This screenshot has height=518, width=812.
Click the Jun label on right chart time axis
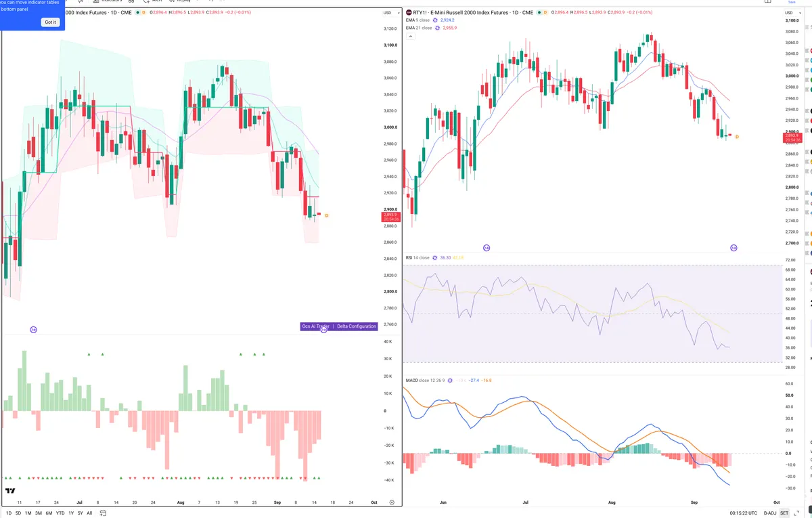(443, 503)
